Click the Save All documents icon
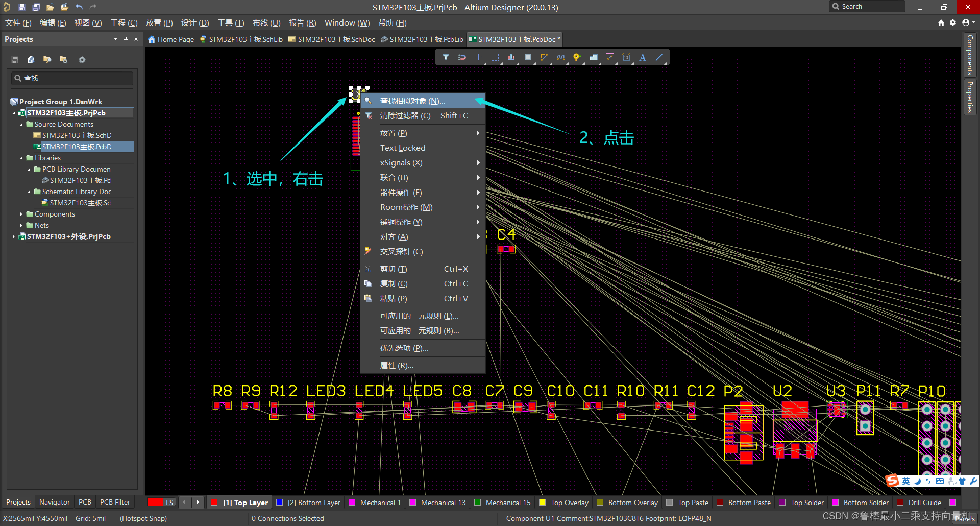 [36, 7]
